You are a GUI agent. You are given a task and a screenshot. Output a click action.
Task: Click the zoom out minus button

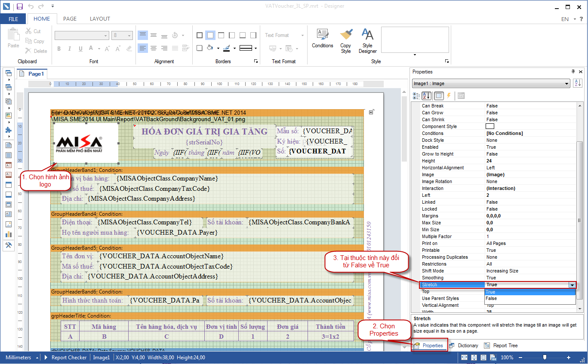521,357
